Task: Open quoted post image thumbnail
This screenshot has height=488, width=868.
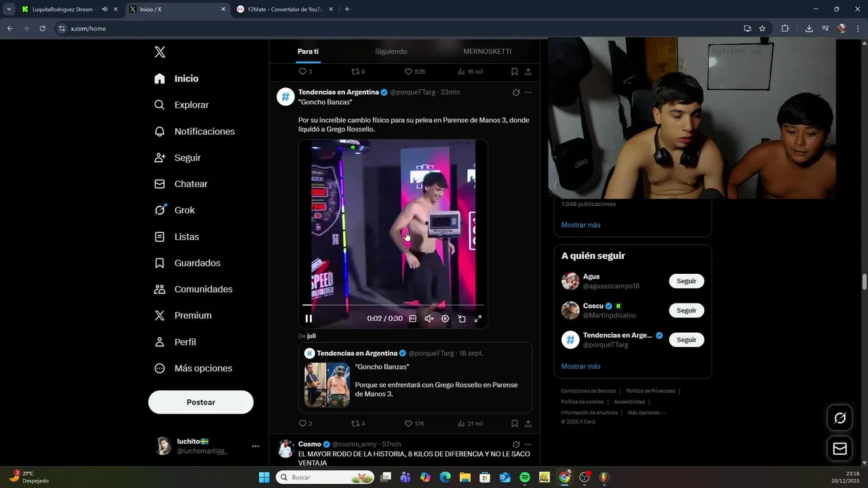Action: click(x=327, y=385)
